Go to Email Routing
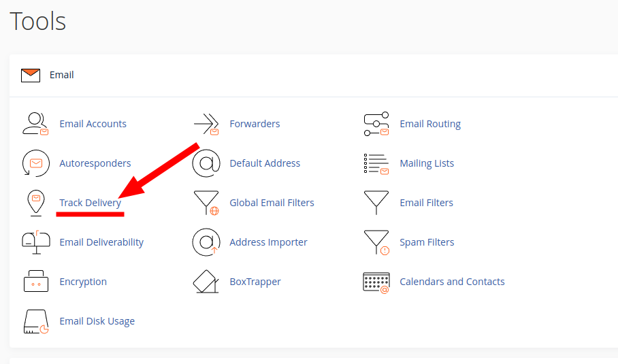The height and width of the screenshot is (364, 618). point(430,124)
